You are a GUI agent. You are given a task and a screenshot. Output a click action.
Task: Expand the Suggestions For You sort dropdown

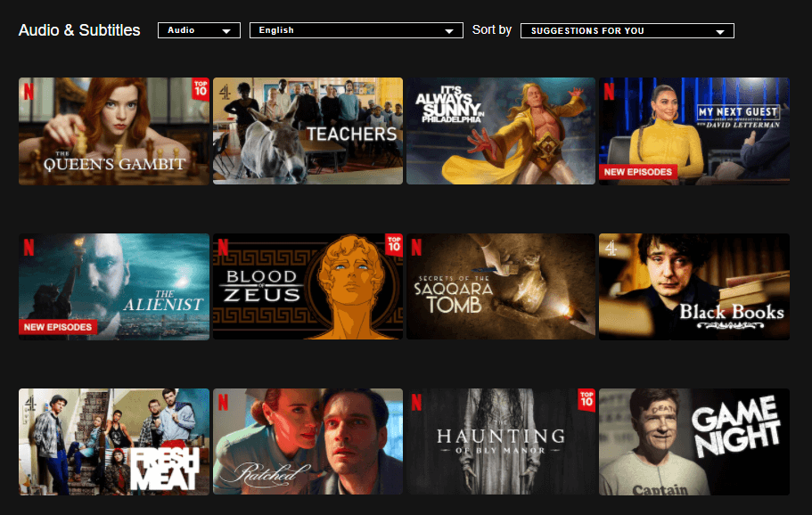627,31
